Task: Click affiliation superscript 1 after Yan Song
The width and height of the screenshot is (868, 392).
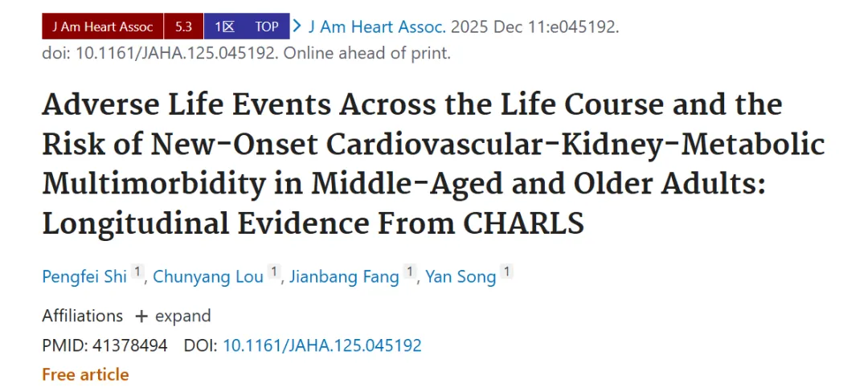Action: (506, 272)
